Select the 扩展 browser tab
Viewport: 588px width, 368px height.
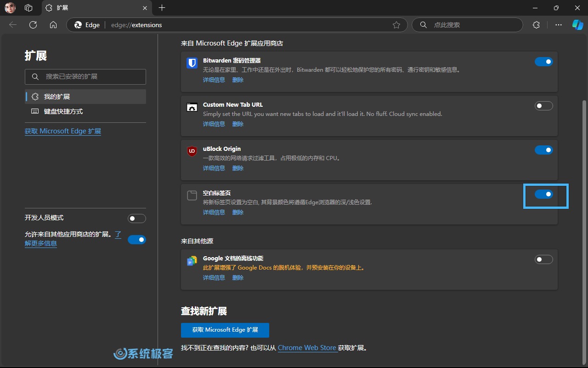click(96, 8)
